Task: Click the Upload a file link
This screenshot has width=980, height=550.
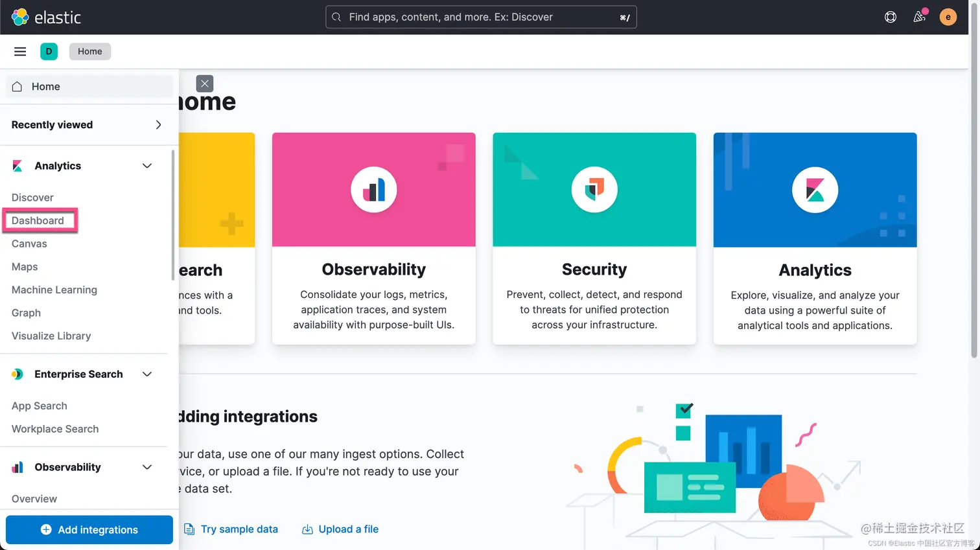Action: click(349, 529)
